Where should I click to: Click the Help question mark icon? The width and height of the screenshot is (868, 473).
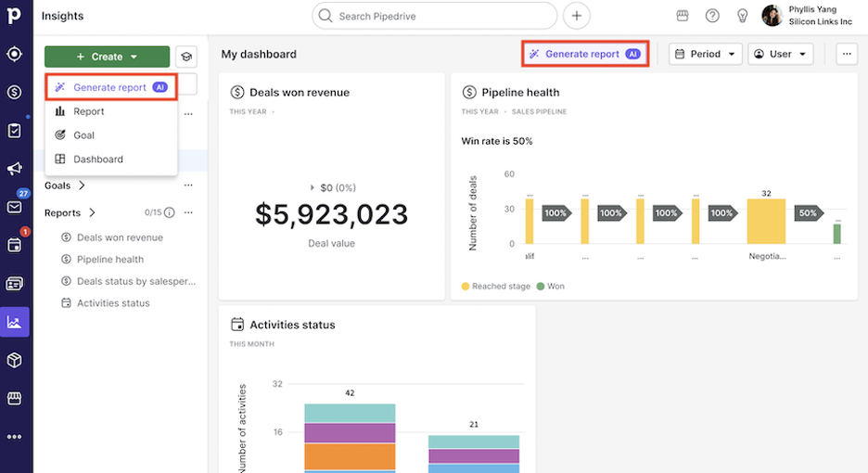(x=712, y=16)
